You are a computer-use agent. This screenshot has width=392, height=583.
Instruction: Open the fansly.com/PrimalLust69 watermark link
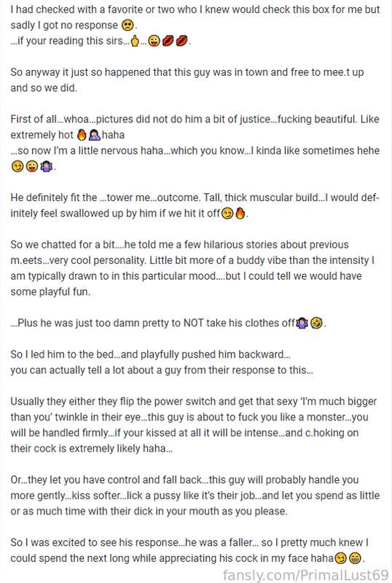[x=306, y=575]
